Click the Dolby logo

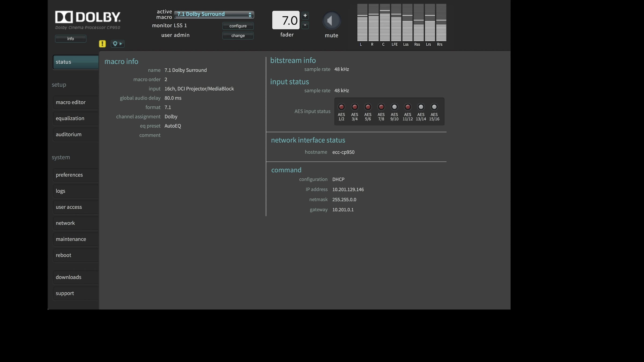[x=88, y=17]
